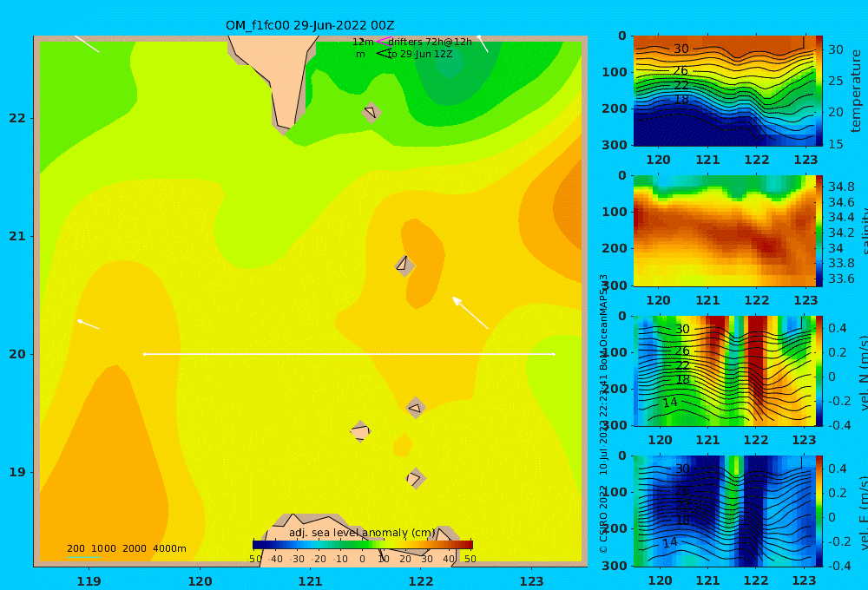
Task: Click the sea level anomaly colorbar
Action: click(x=363, y=545)
